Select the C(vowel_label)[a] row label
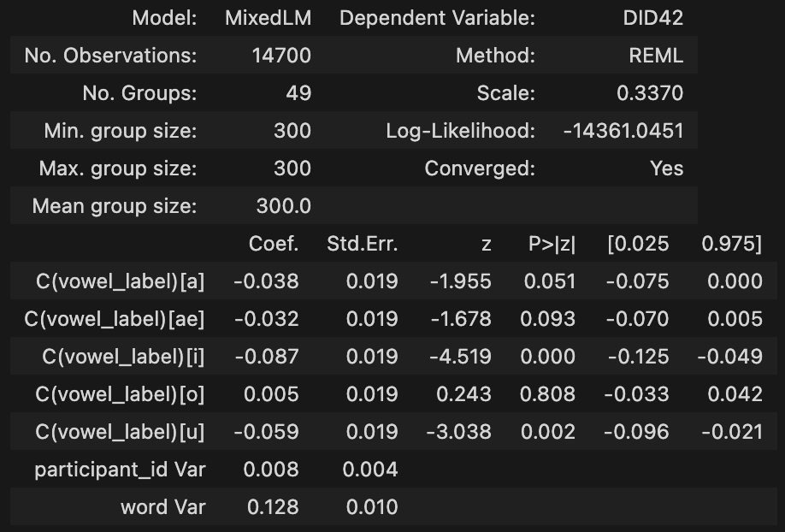 tap(115, 281)
